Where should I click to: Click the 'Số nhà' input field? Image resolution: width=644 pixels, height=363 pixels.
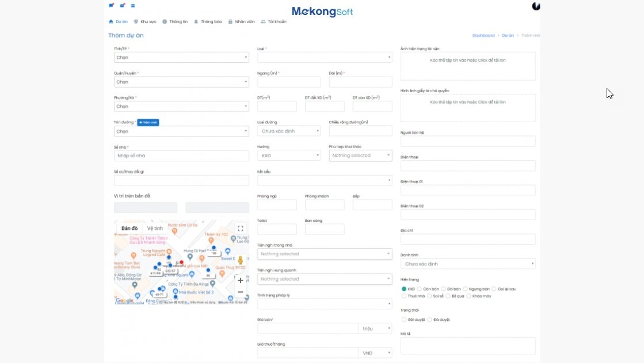coord(181,156)
